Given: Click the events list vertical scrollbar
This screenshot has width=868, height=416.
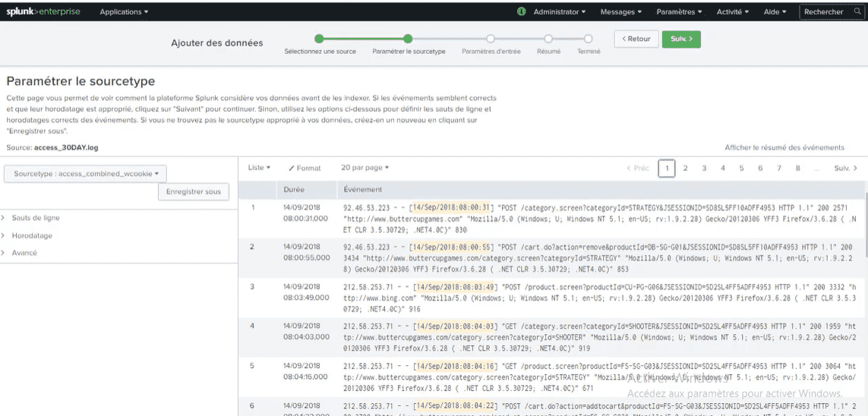Looking at the screenshot, I should [x=865, y=224].
